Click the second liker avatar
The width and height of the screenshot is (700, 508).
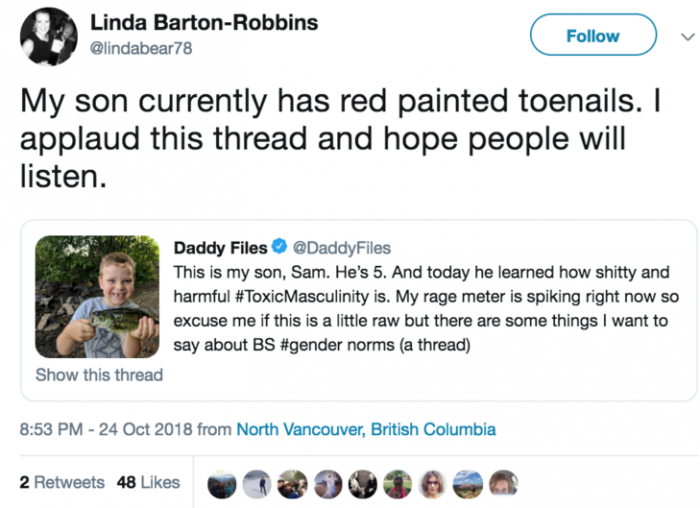tap(257, 484)
